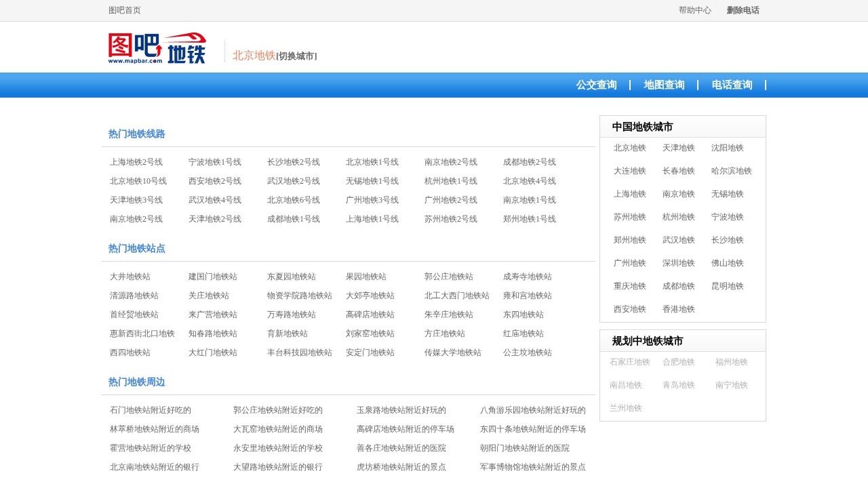Open 朝阳门地铁站附近的医院 link
Image resolution: width=868 pixels, height=488 pixels.
[x=525, y=448]
